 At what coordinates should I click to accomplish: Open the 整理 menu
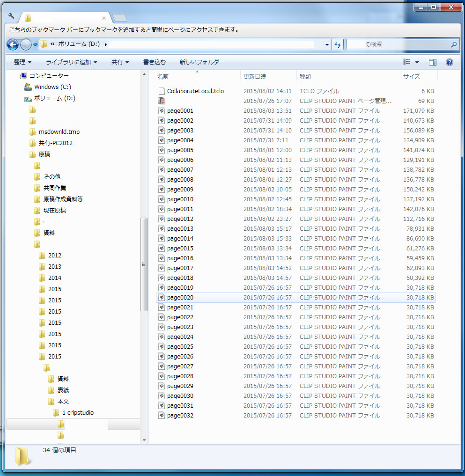coord(22,62)
